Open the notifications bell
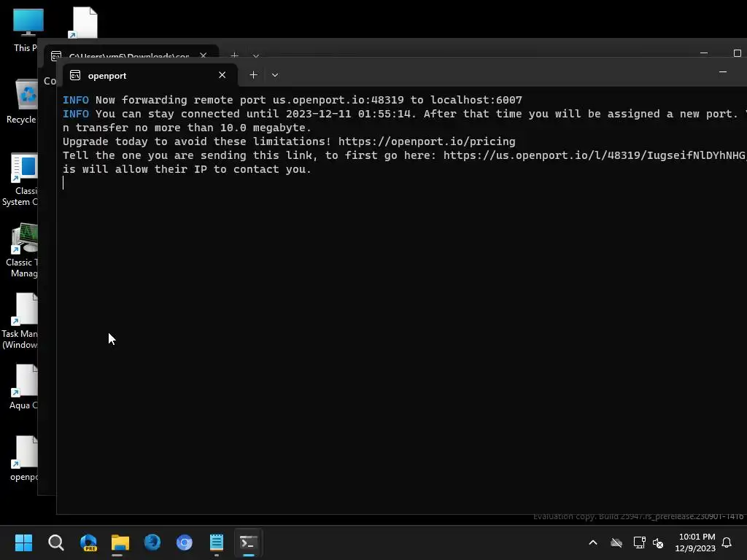 pyautogui.click(x=727, y=542)
